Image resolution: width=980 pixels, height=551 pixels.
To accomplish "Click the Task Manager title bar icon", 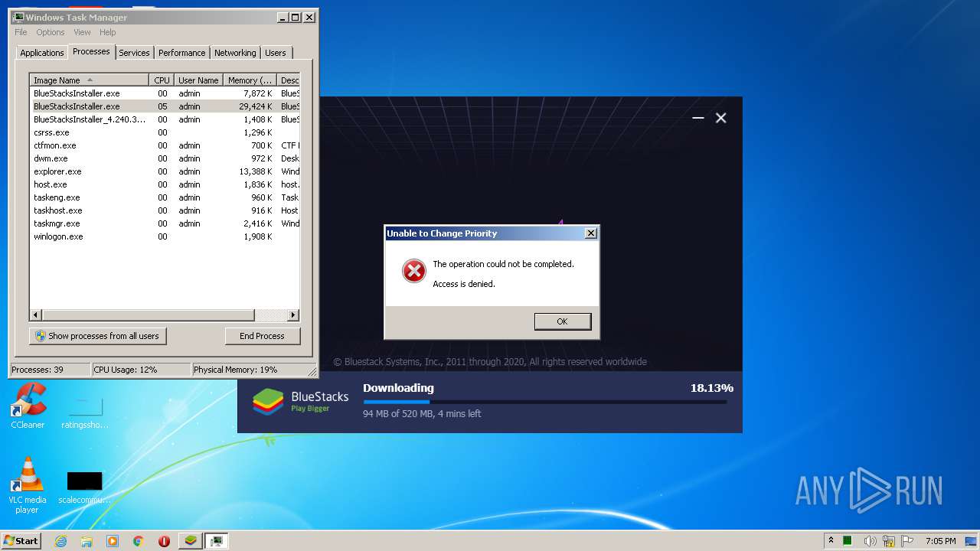I will click(x=18, y=17).
